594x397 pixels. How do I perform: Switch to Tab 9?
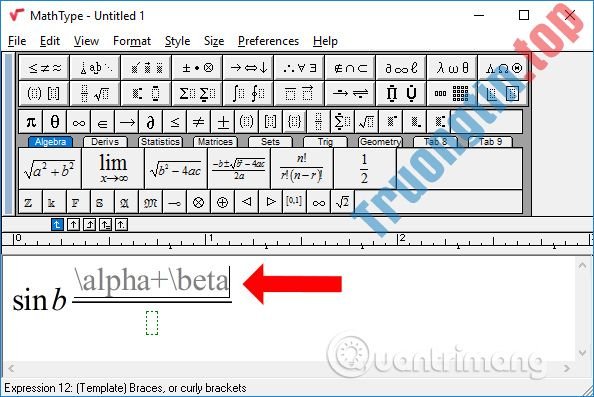tap(490, 142)
